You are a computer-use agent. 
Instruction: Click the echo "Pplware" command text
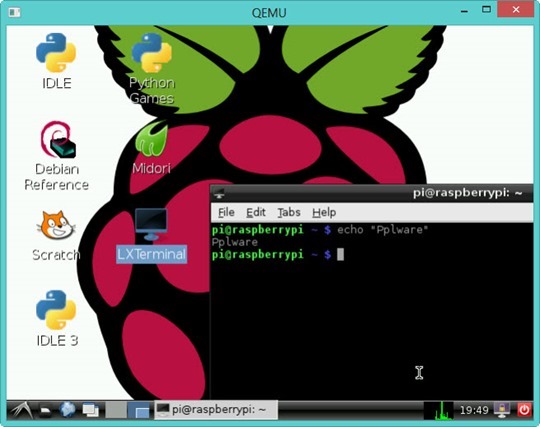point(383,230)
